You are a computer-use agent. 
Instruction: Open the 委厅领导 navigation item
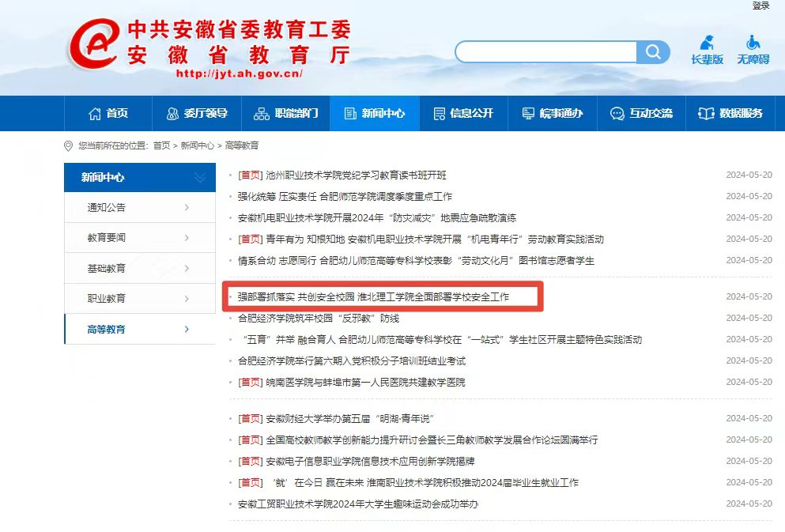pyautogui.click(x=197, y=114)
